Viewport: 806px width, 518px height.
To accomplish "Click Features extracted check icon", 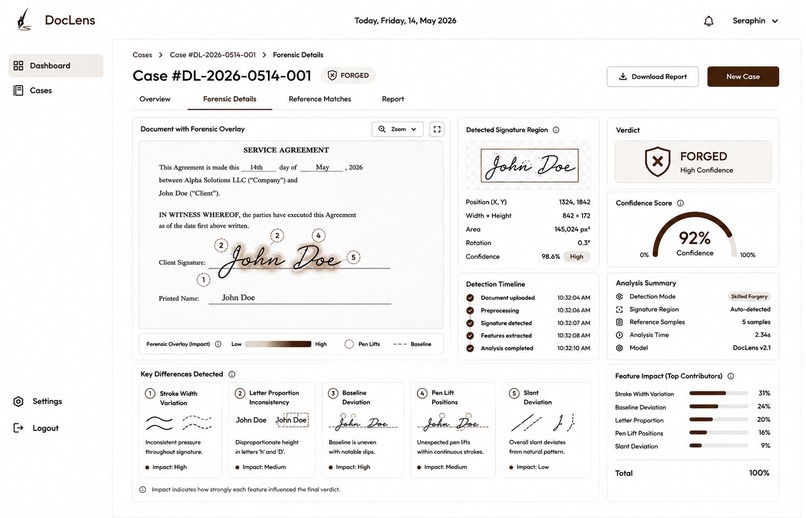I will pos(470,336).
